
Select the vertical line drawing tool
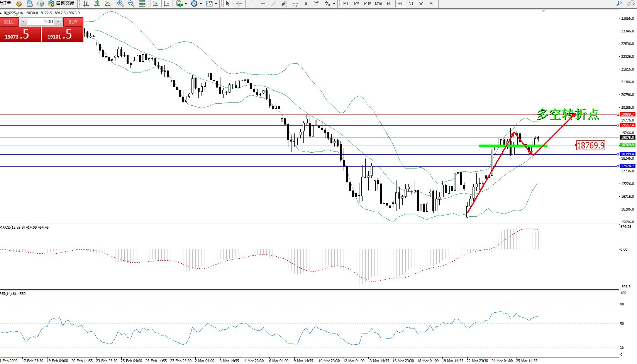click(x=252, y=4)
